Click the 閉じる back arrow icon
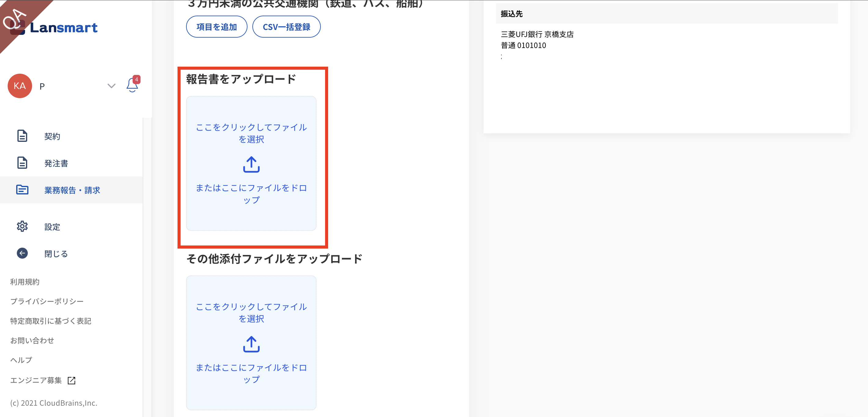The width and height of the screenshot is (868, 417). click(x=22, y=253)
